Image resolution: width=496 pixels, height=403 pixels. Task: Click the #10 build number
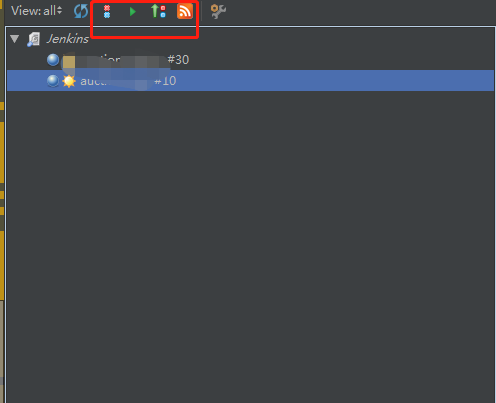click(x=165, y=81)
